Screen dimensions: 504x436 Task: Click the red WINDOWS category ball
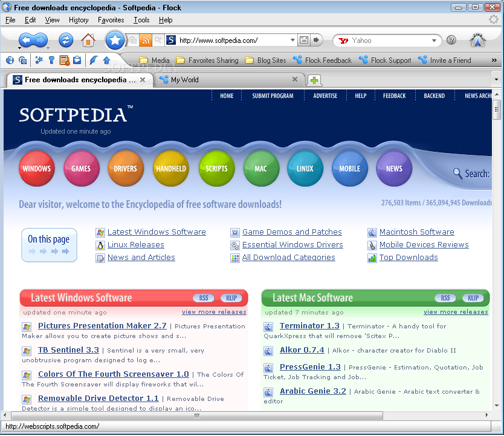[37, 169]
